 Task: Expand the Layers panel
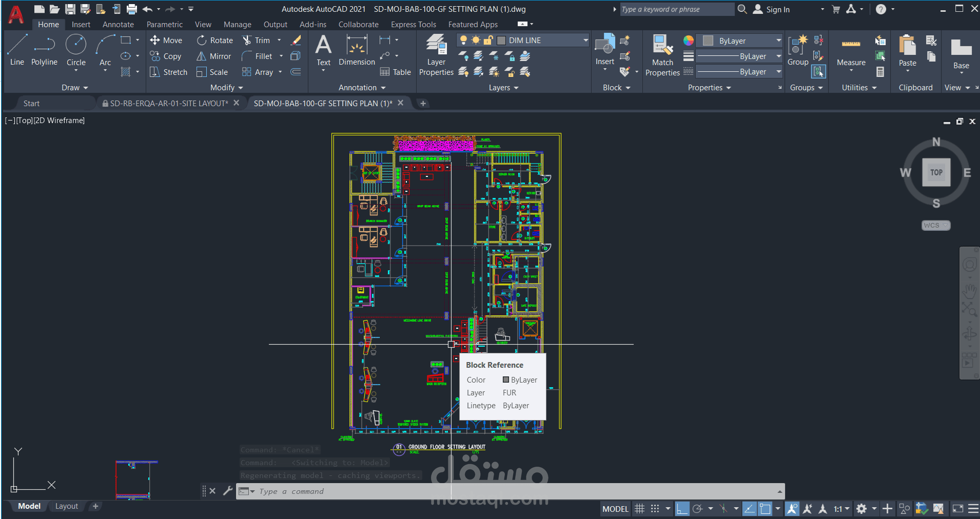[x=503, y=88]
